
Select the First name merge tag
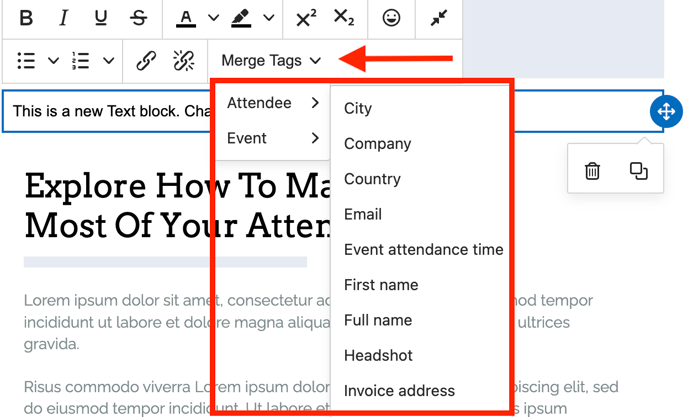pos(381,285)
